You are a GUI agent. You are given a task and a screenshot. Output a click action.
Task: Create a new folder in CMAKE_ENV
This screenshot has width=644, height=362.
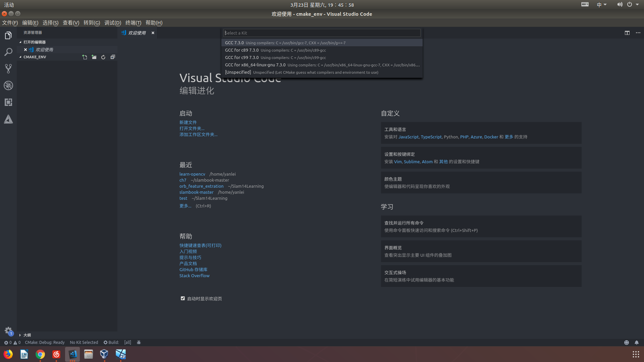(94, 57)
